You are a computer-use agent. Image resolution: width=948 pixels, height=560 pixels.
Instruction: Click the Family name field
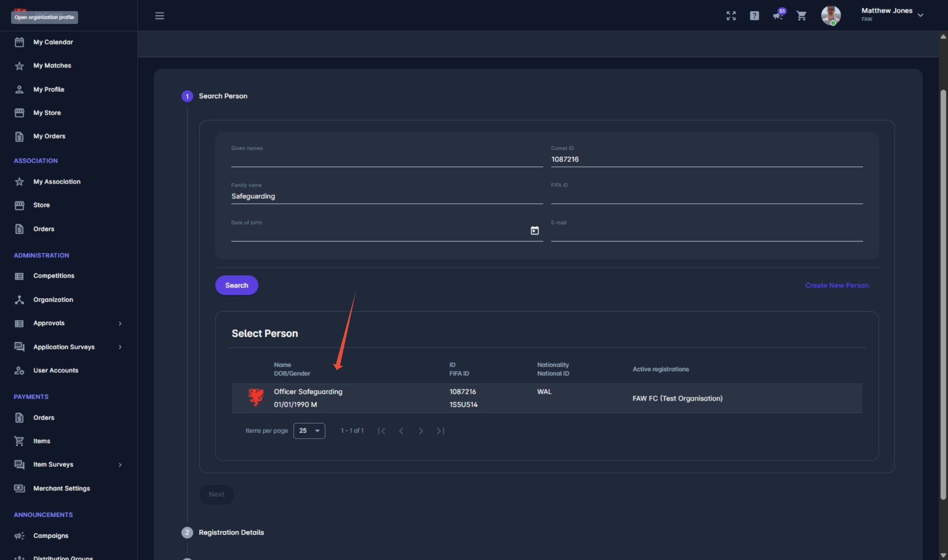tap(387, 193)
